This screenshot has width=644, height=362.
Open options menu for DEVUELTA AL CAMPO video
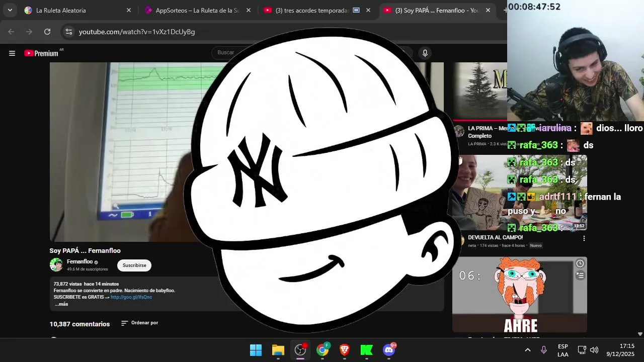tap(584, 238)
